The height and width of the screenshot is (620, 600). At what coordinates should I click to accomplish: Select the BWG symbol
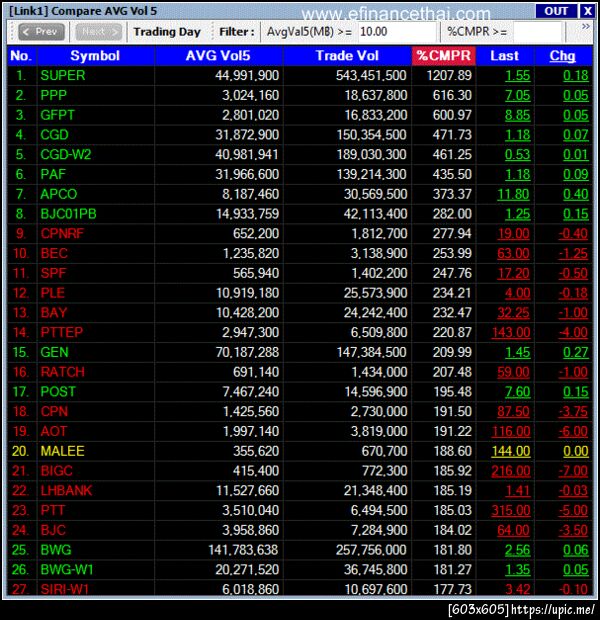pyautogui.click(x=56, y=550)
